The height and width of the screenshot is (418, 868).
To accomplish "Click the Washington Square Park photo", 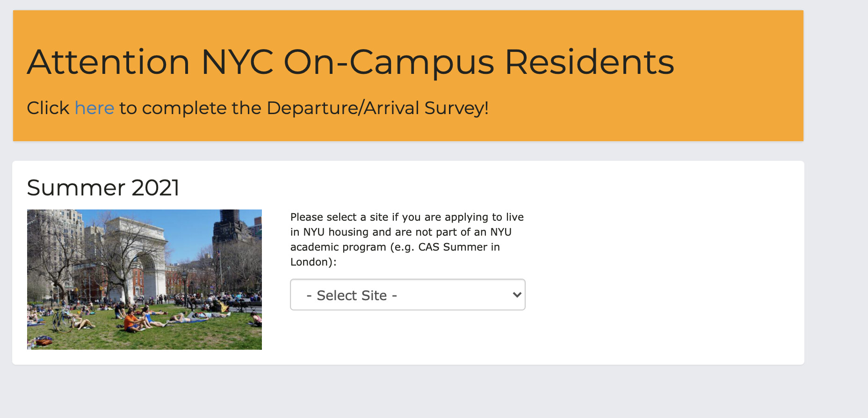I will (x=144, y=279).
